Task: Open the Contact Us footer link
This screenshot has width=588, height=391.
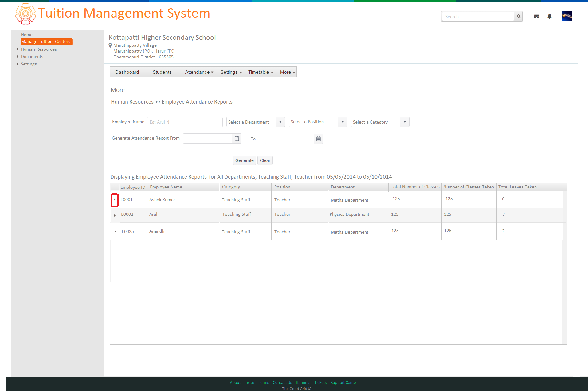Action: point(282,382)
